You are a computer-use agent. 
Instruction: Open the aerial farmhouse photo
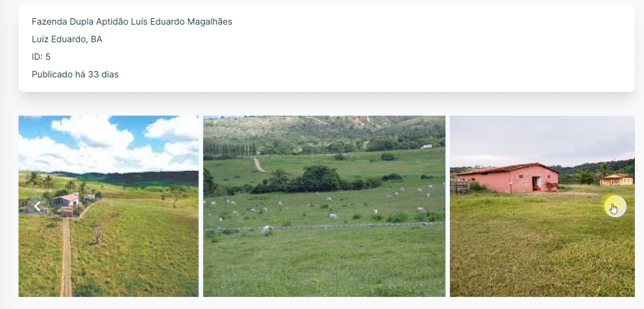(109, 206)
